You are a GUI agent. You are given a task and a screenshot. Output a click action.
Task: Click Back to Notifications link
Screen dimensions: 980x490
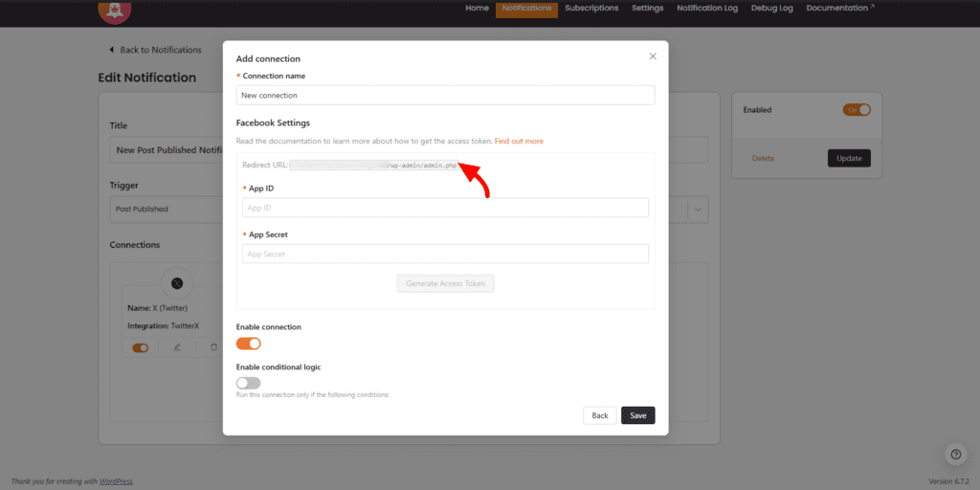(161, 50)
